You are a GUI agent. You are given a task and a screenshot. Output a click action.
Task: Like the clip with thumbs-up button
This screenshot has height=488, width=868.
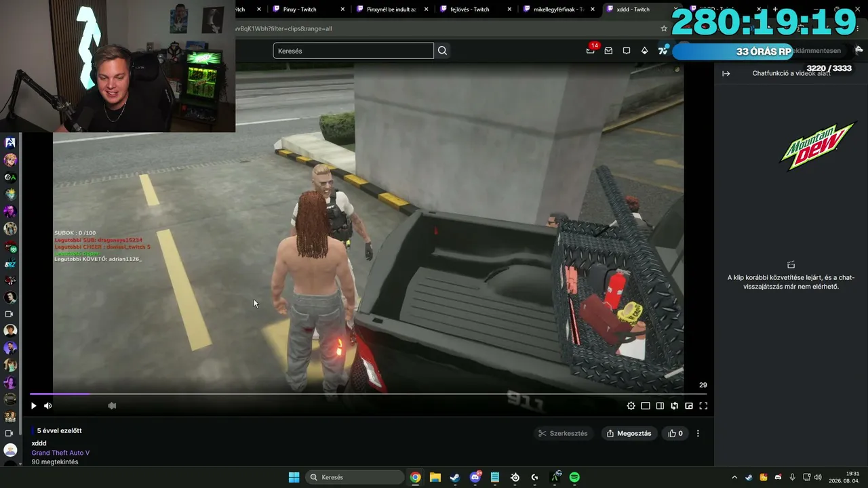click(675, 433)
